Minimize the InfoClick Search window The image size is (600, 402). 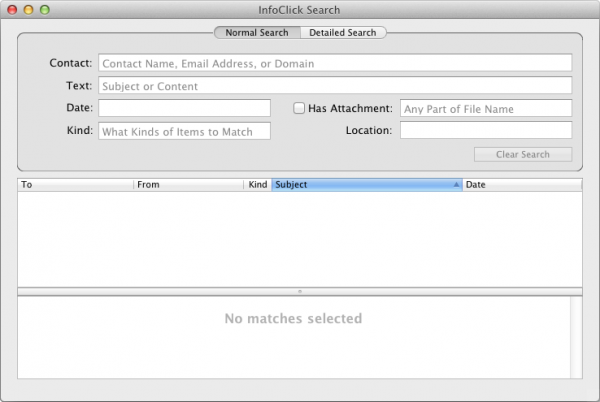tap(29, 10)
